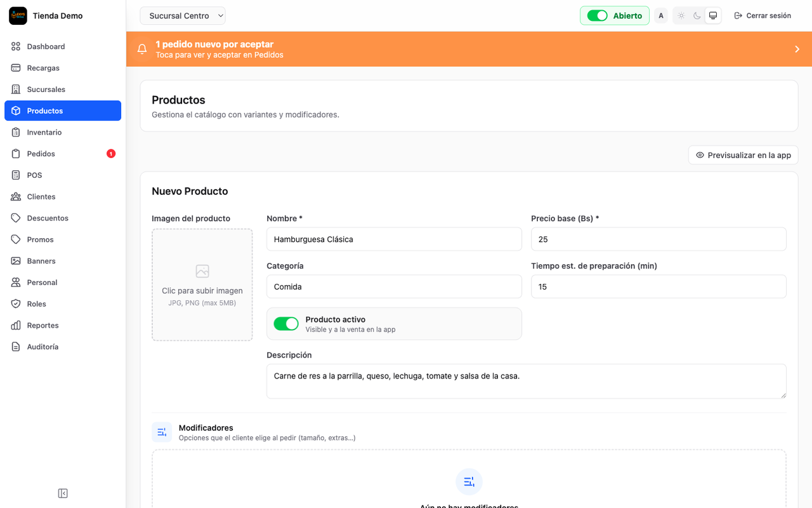Click the Clientes people icon

pos(16,197)
